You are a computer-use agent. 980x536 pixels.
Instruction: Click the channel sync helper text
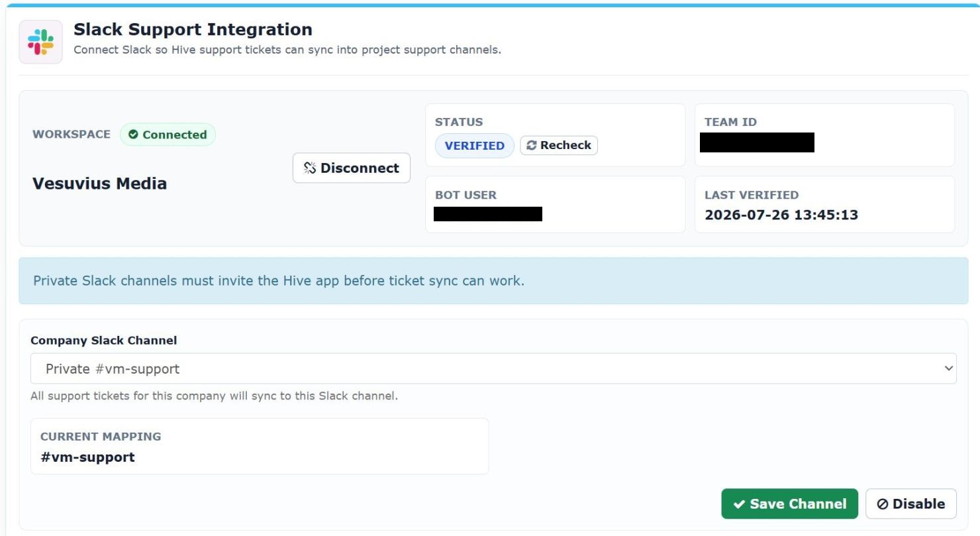coord(215,396)
